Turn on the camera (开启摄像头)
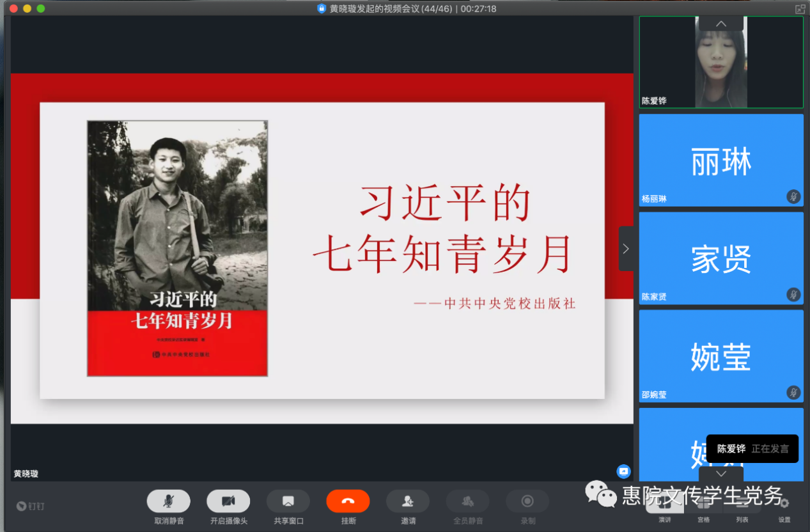 228,501
